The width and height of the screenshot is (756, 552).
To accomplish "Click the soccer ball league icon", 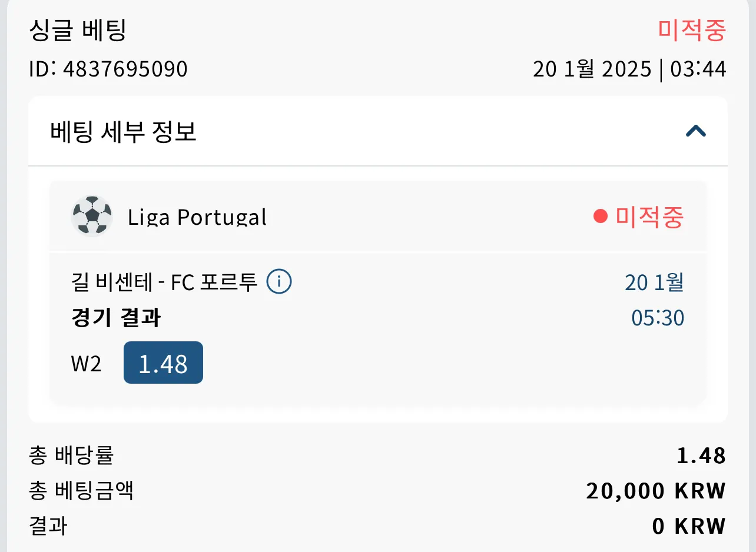I will [92, 216].
